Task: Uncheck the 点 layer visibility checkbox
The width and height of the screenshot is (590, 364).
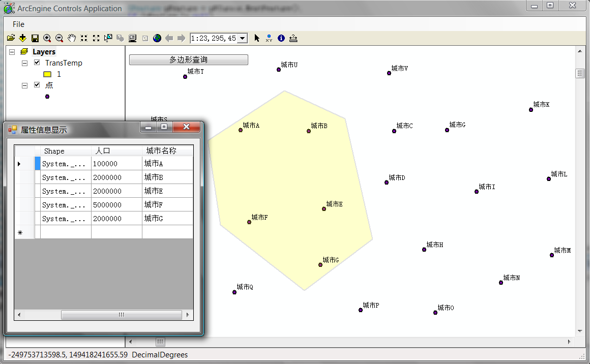Action: [37, 85]
